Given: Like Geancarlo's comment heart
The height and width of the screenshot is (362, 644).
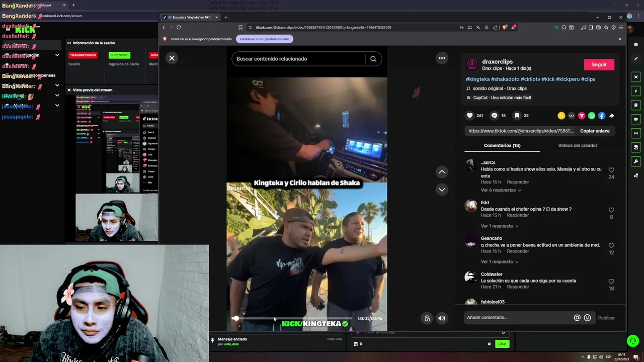Looking at the screenshot, I should tap(611, 246).
